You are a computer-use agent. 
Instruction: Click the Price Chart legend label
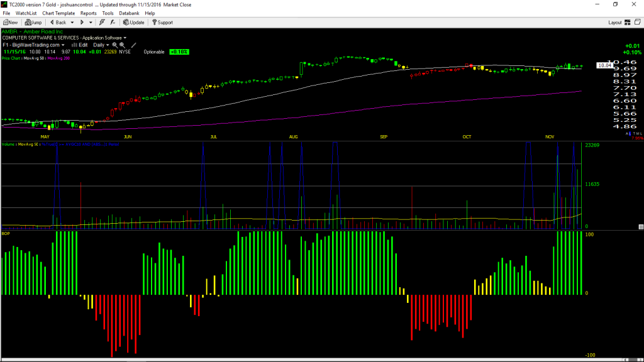tap(11, 58)
